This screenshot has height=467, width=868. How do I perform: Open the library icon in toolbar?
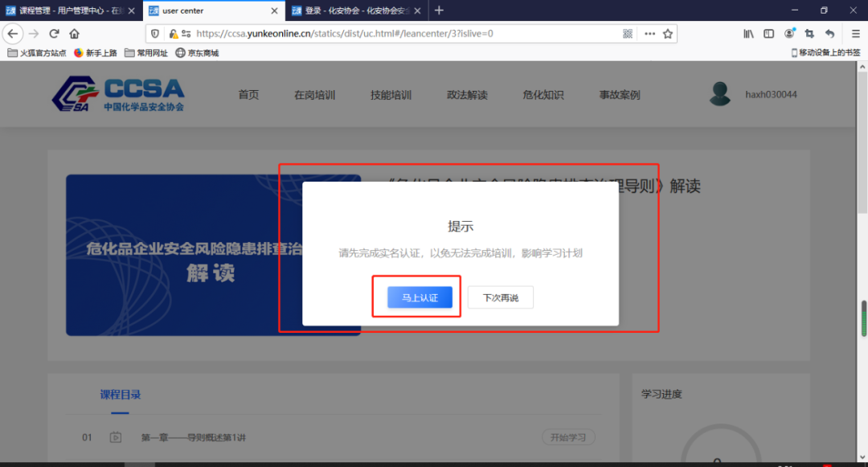tap(748, 34)
